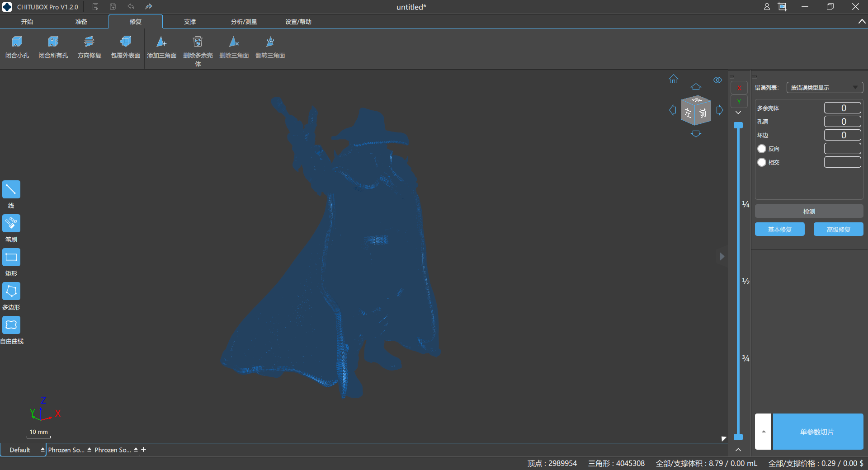Undo the last action
Viewport: 868px width, 470px height.
pyautogui.click(x=131, y=7)
